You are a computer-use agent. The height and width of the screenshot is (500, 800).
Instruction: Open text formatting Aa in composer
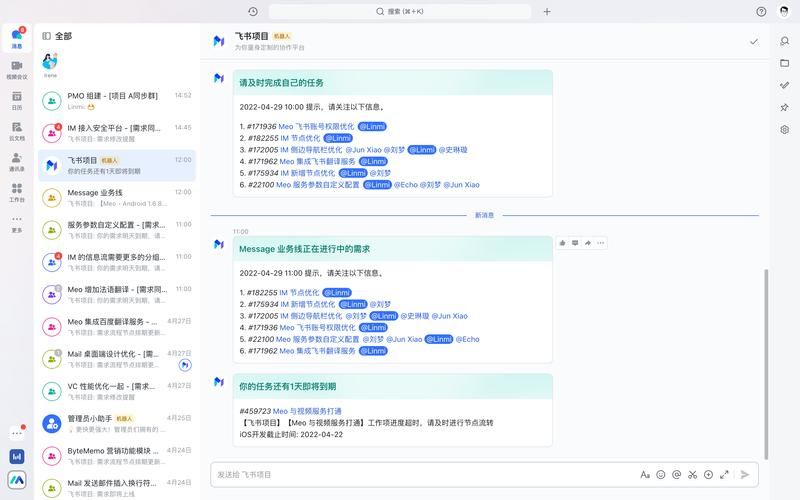pyautogui.click(x=645, y=474)
